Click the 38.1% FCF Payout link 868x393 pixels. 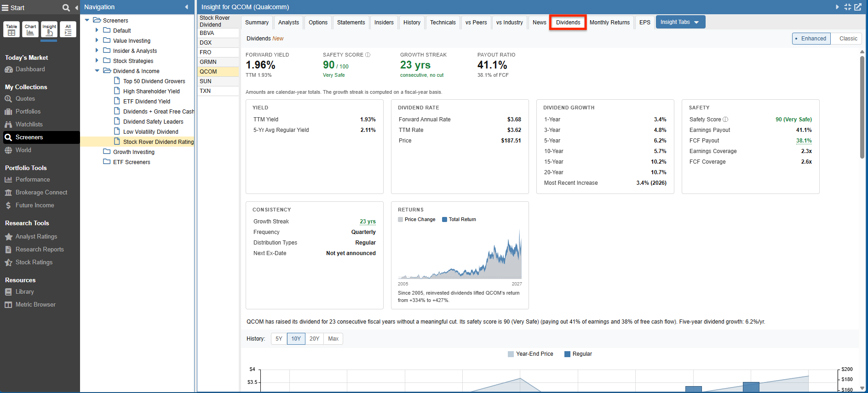pyautogui.click(x=804, y=141)
